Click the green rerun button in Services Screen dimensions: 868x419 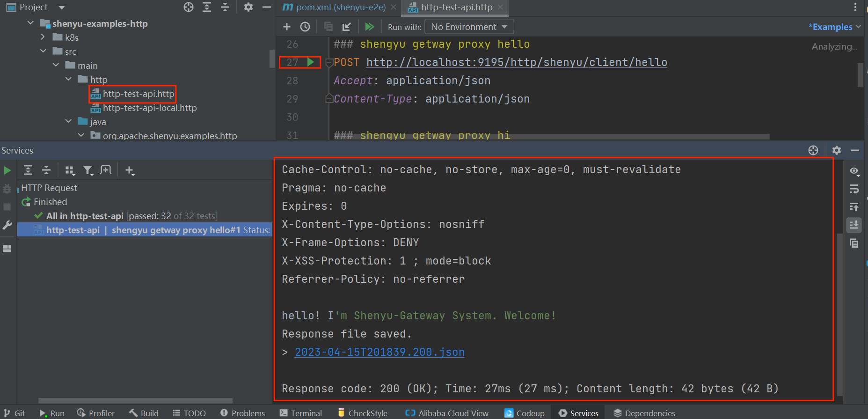pyautogui.click(x=7, y=170)
